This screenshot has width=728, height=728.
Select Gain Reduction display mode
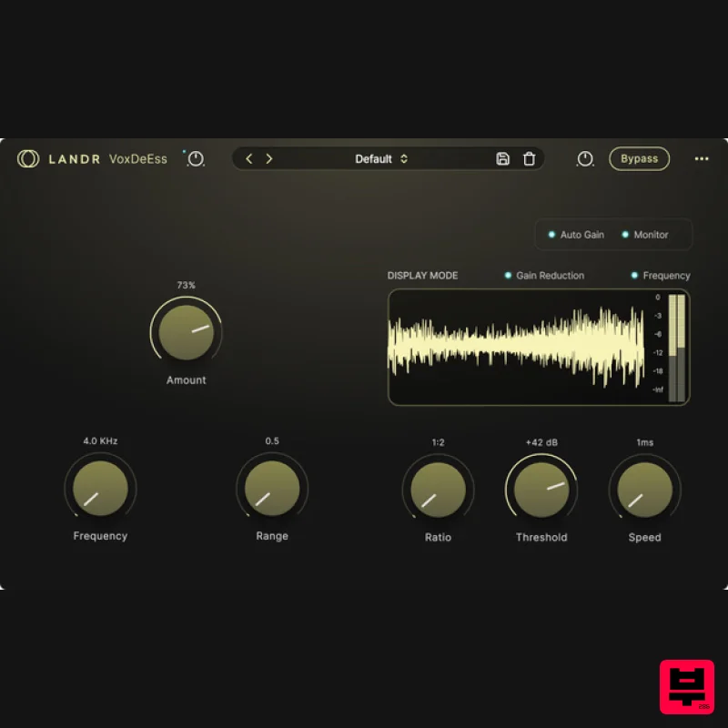pos(544,276)
